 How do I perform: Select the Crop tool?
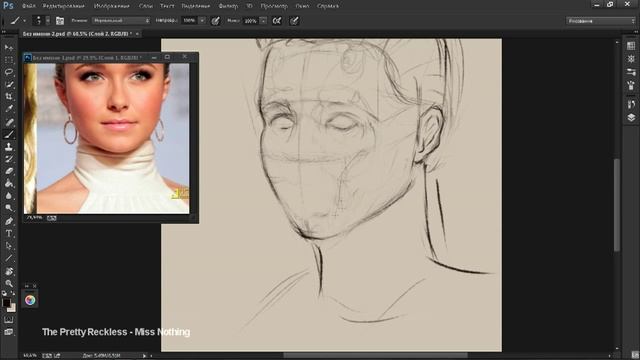tap(9, 97)
